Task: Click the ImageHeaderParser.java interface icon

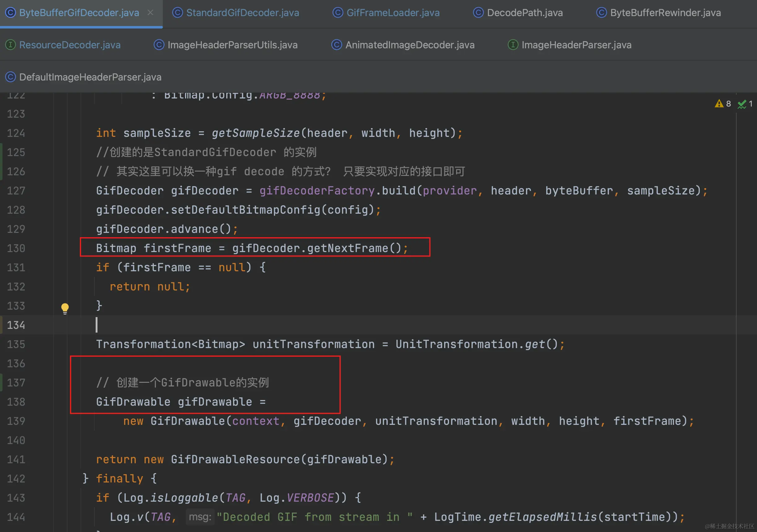Action: 513,45
